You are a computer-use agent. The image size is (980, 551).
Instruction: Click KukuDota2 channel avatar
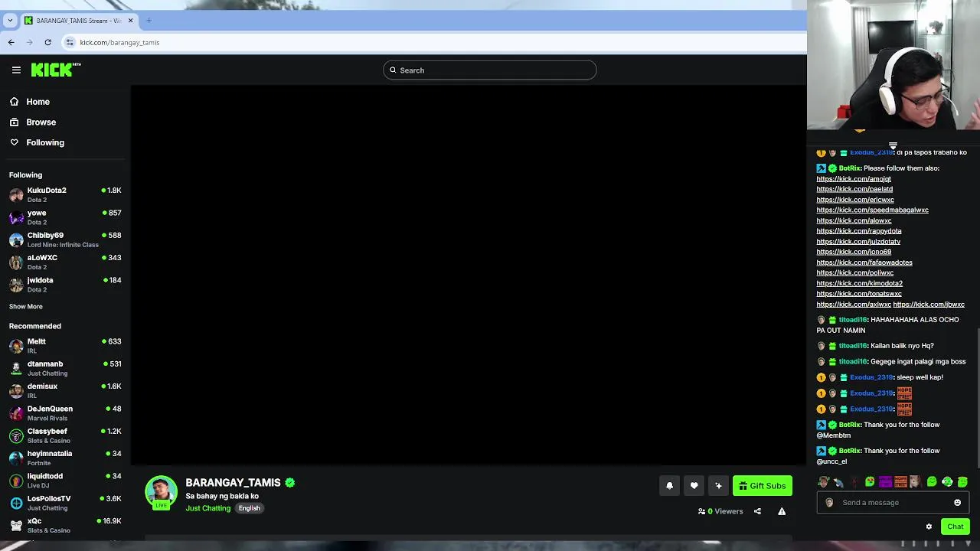point(16,194)
